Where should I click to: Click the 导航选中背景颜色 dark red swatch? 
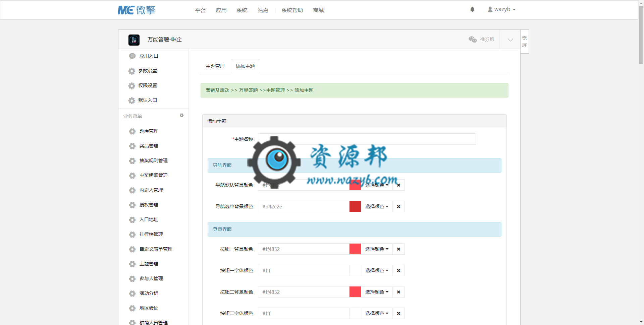[355, 206]
